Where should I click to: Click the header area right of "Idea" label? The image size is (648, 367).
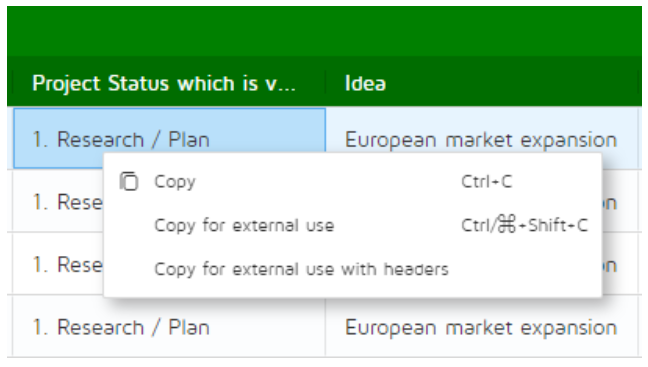(512, 82)
